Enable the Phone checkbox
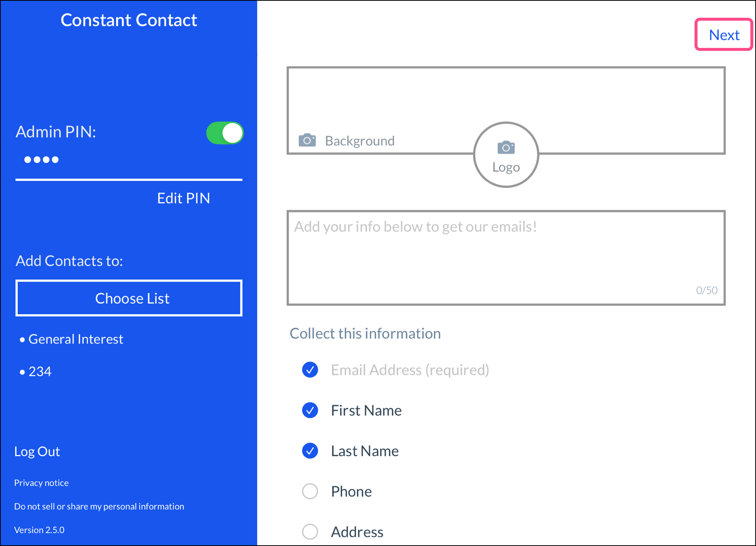Screen dimensions: 756x546 pos(310,491)
